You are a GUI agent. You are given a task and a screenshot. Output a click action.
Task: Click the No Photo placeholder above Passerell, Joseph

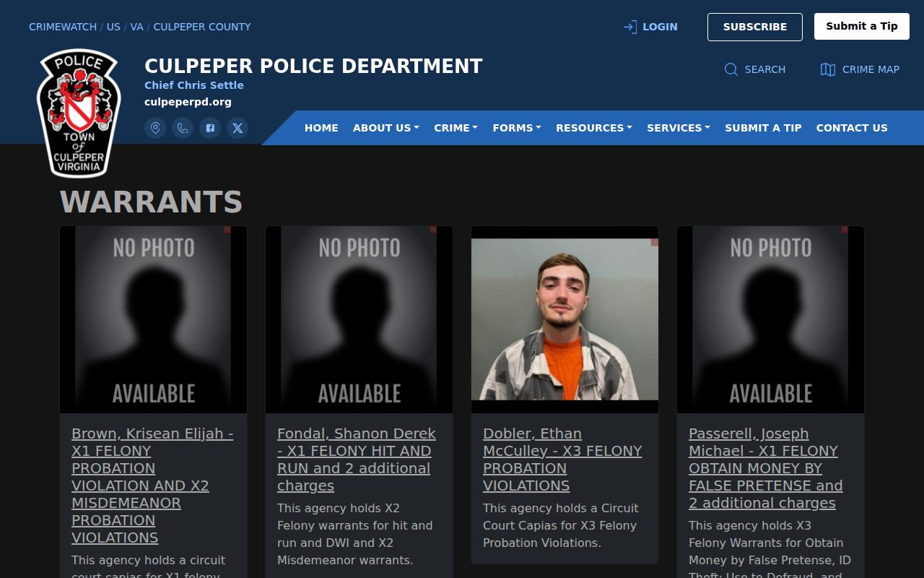point(770,319)
